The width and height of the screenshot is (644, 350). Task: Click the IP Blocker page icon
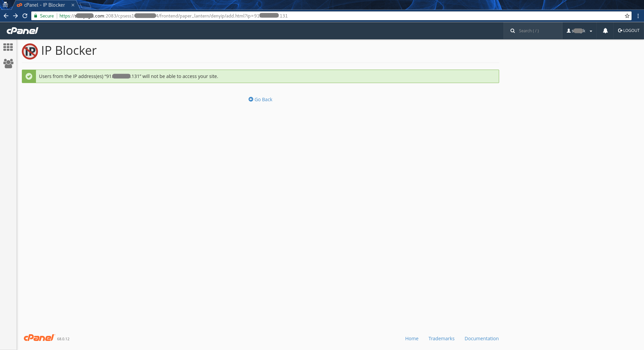[x=30, y=51]
